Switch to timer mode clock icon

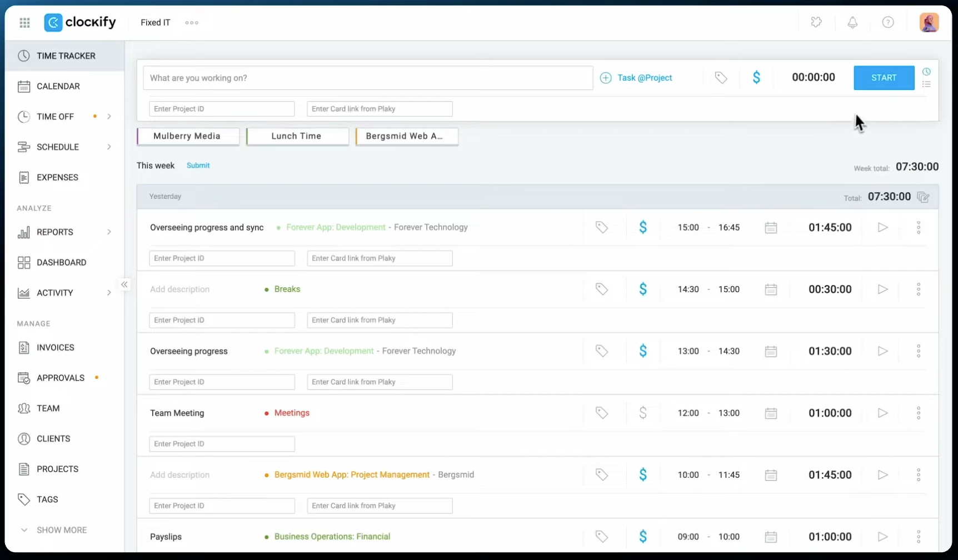(x=926, y=72)
